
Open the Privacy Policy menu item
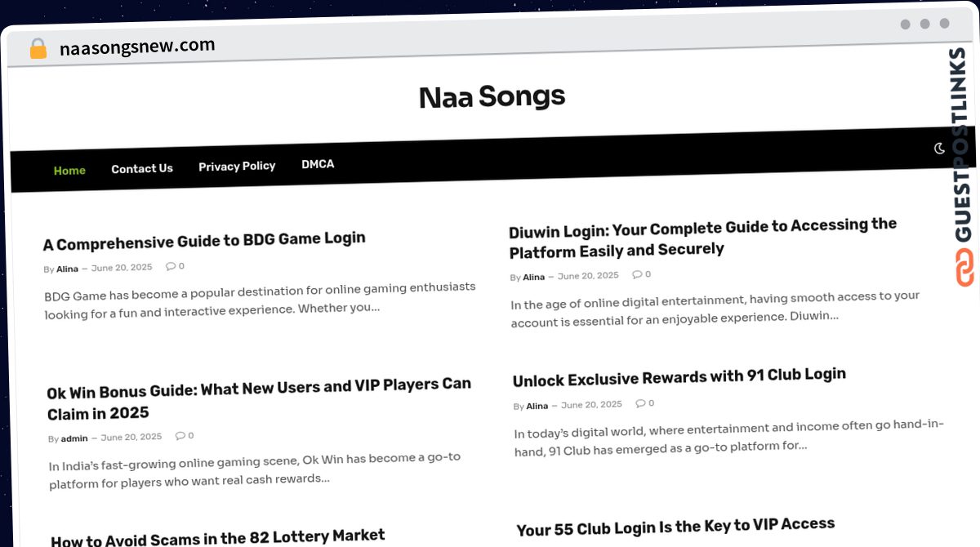pyautogui.click(x=237, y=166)
